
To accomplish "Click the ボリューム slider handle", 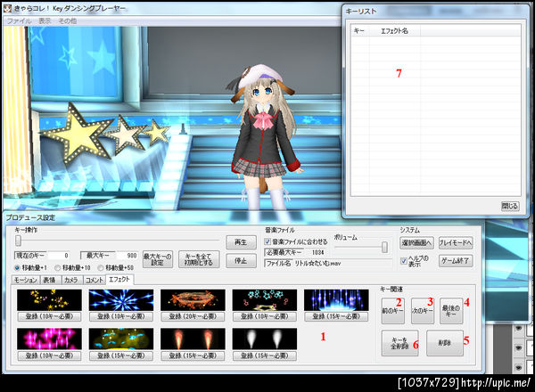I will pos(384,247).
